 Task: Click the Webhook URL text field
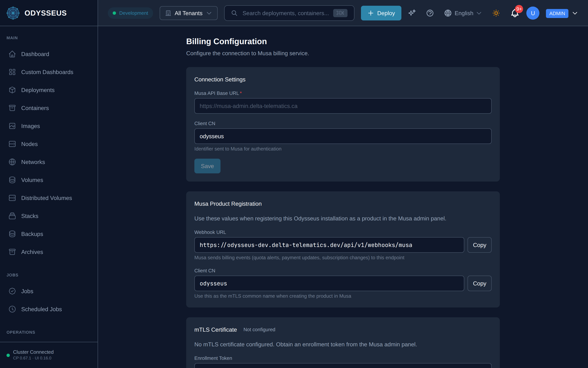329,245
